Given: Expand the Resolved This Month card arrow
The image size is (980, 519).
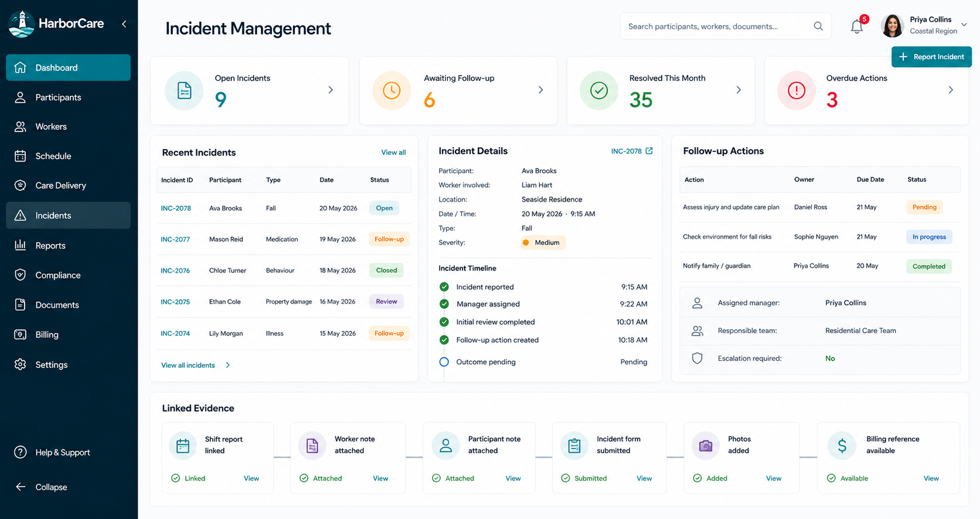Looking at the screenshot, I should [x=738, y=90].
